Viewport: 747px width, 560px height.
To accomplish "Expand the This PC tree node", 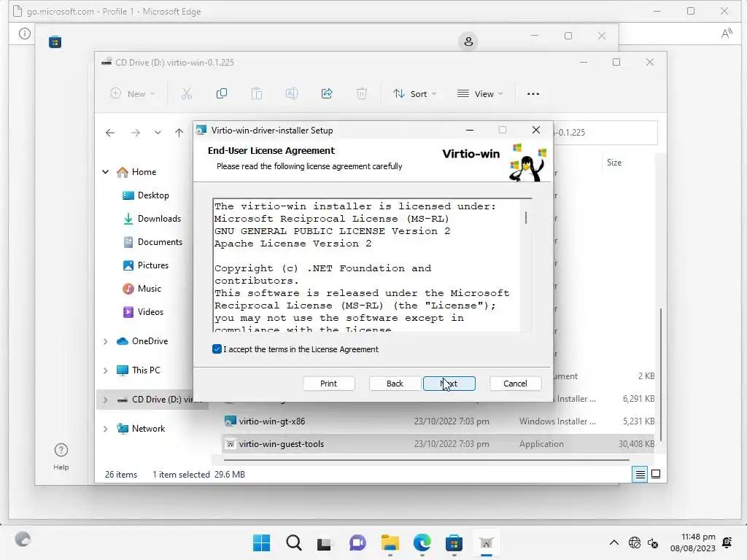I will [106, 370].
